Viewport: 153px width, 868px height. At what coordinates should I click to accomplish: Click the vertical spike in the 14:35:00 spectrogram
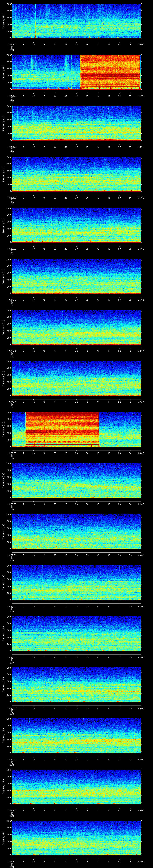click(103, 327)
